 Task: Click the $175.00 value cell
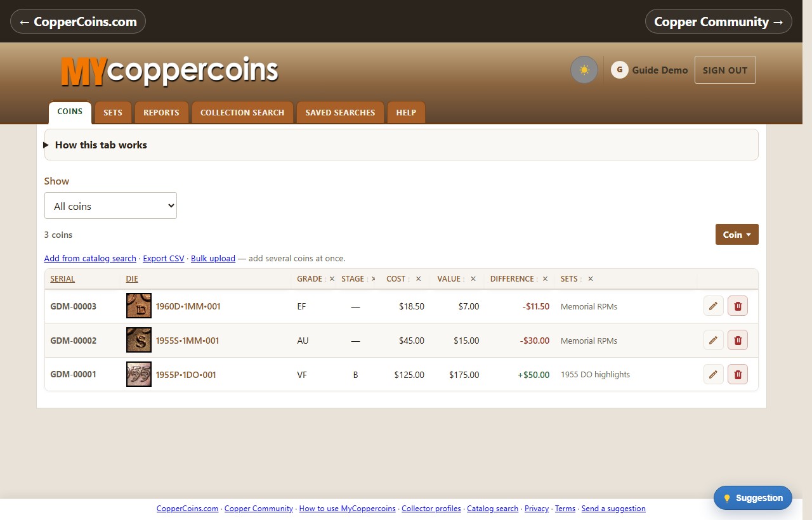pyautogui.click(x=464, y=375)
